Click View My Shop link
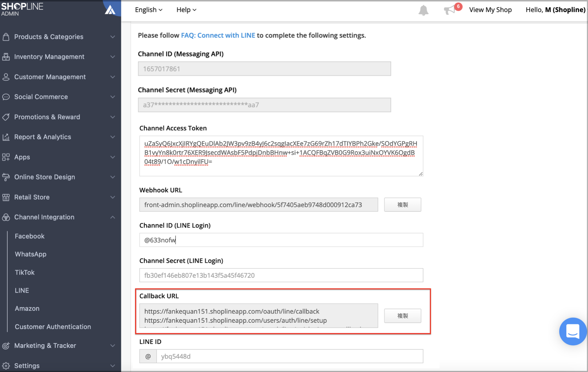The height and width of the screenshot is (372, 588). pyautogui.click(x=490, y=10)
